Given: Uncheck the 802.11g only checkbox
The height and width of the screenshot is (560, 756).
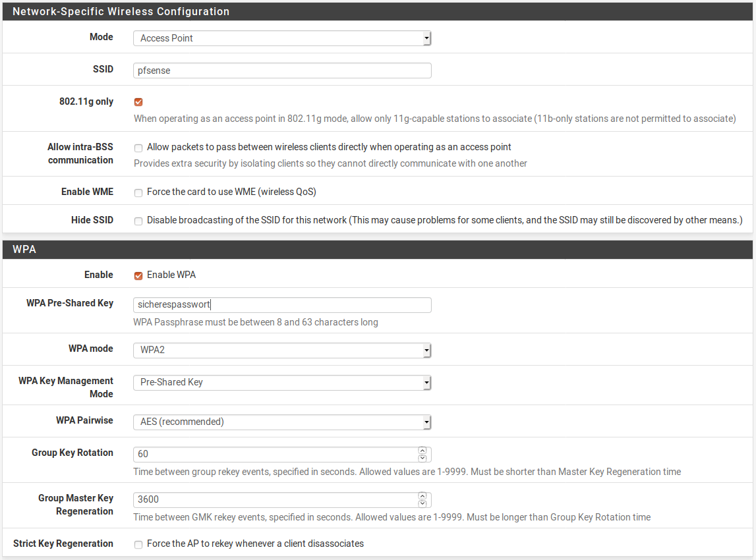Looking at the screenshot, I should click(x=138, y=102).
